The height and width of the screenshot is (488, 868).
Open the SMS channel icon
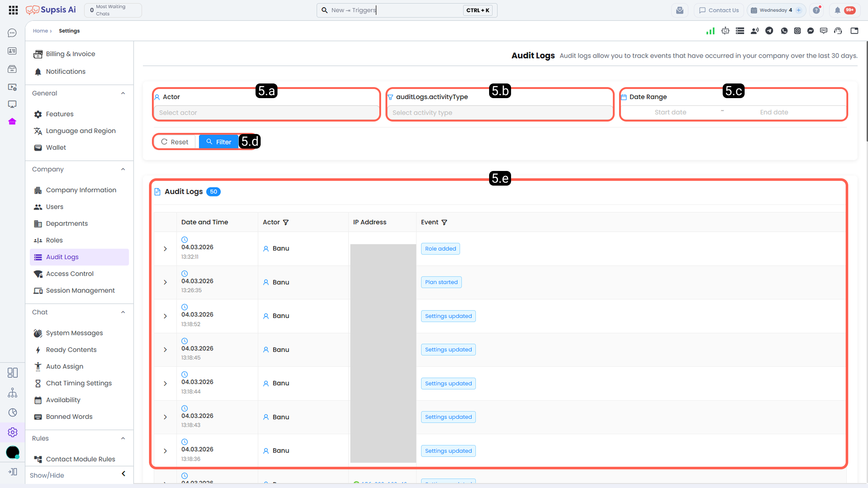click(x=824, y=31)
